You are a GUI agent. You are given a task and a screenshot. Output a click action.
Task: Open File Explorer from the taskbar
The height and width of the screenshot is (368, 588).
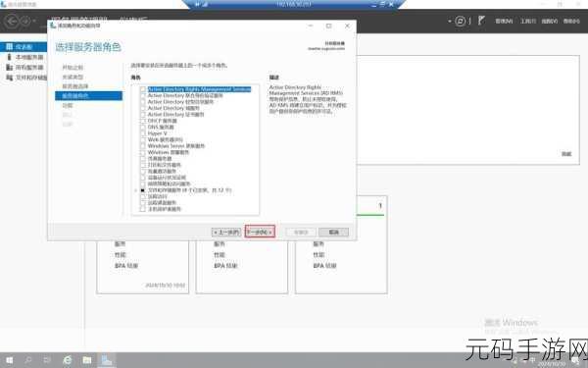click(87, 360)
